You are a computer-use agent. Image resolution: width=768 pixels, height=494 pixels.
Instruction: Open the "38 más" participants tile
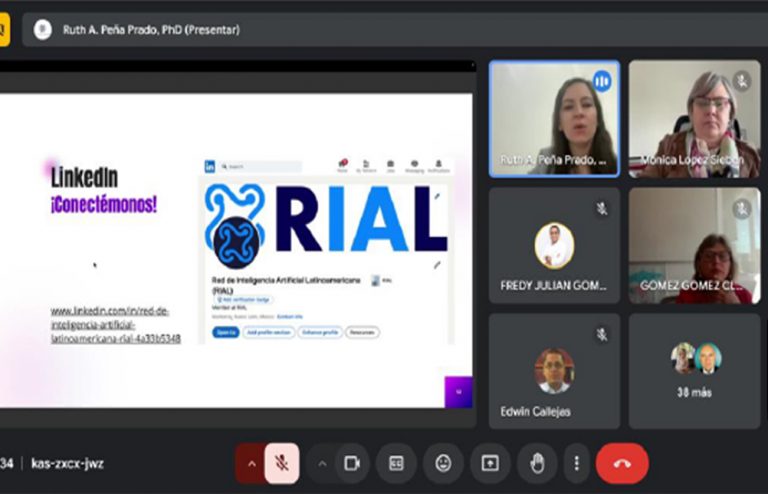pyautogui.click(x=694, y=371)
